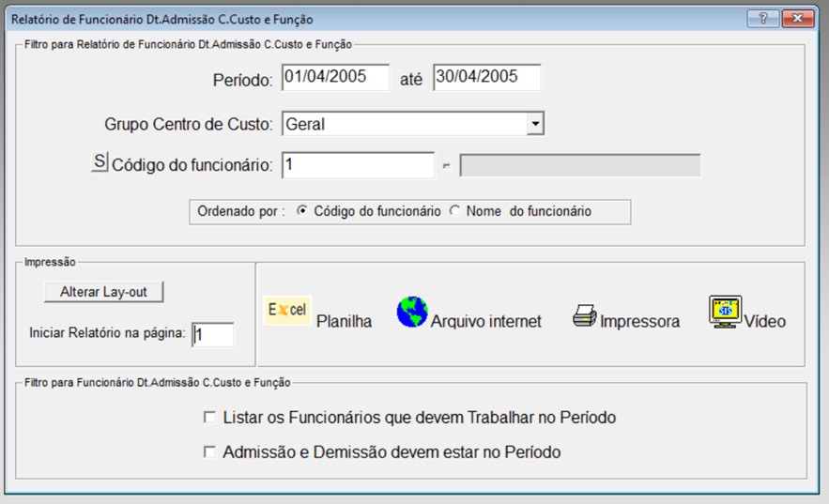829x504 pixels.
Task: Open the help question mark button
Action: 763,19
